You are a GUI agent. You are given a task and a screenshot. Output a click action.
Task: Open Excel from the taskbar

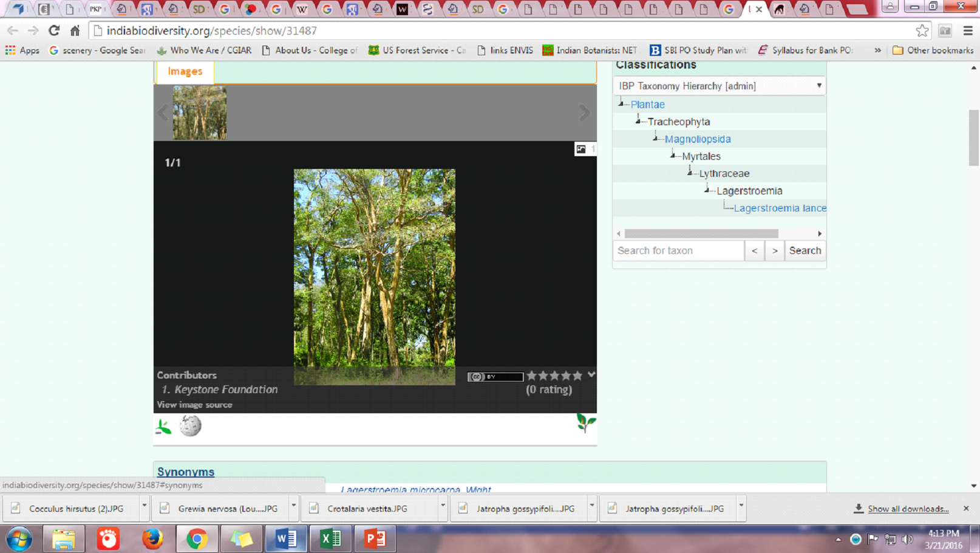[x=330, y=539]
